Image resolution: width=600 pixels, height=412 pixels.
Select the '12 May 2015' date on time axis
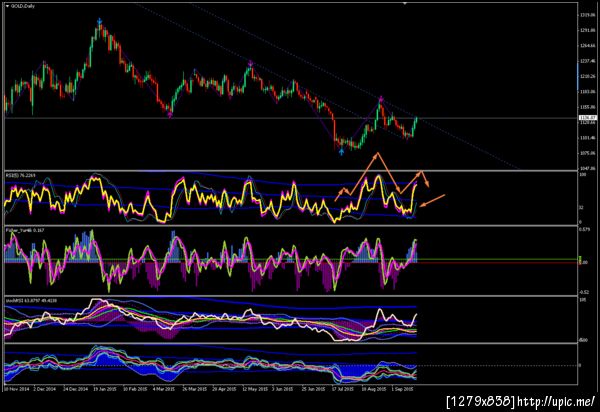coord(254,389)
